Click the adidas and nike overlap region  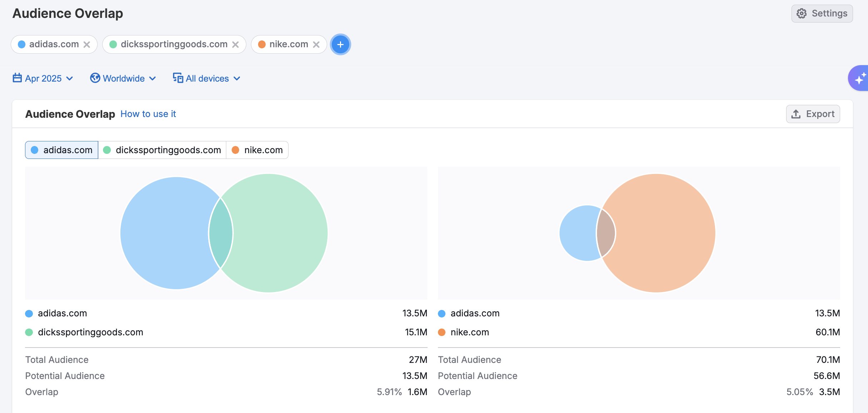click(x=606, y=233)
